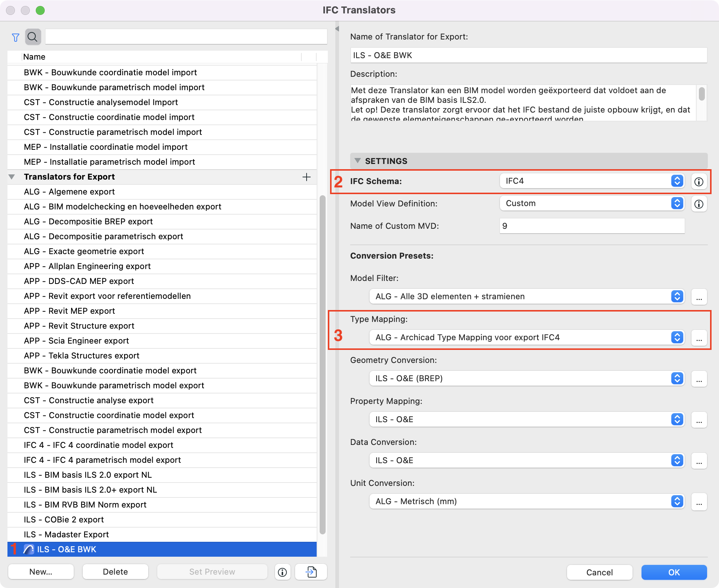Open the IFC Schema dropdown

[x=592, y=181]
